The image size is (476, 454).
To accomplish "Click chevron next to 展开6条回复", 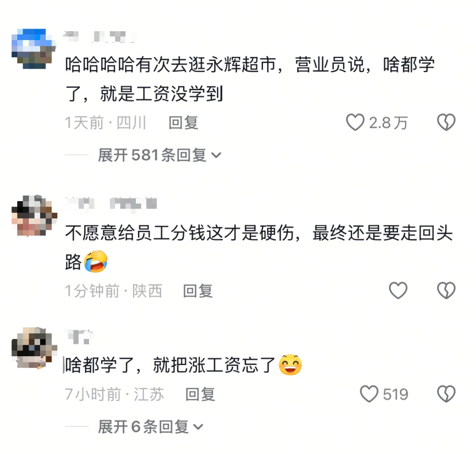I will 198,427.
